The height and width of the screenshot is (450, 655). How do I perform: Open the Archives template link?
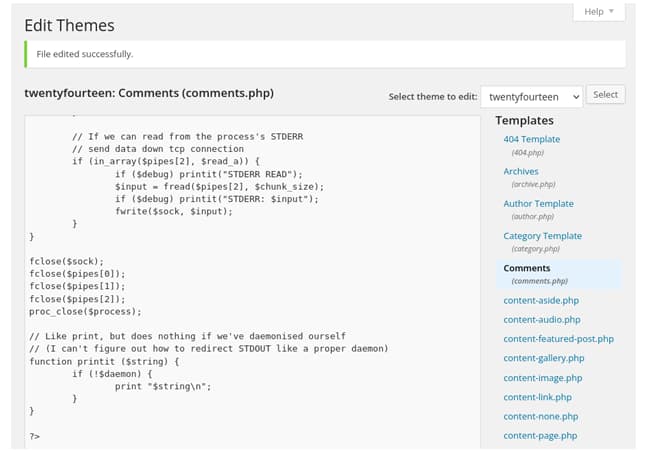pos(521,172)
